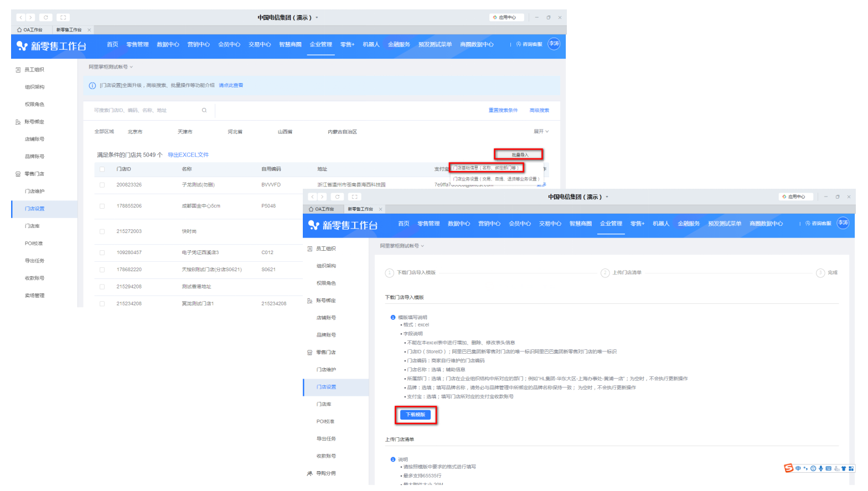The image size is (868, 491).
Task: Select 权限角色 in the import template window sidebar
Action: pyautogui.click(x=326, y=283)
